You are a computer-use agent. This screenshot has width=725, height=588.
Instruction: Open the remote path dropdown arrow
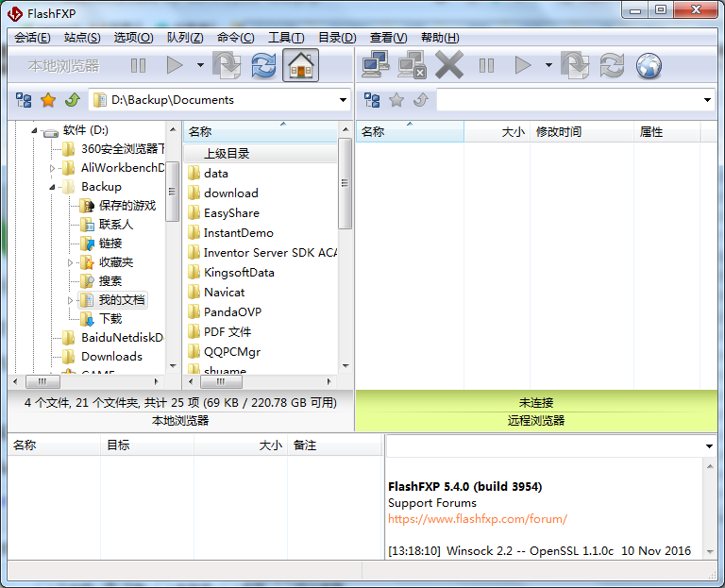707,100
